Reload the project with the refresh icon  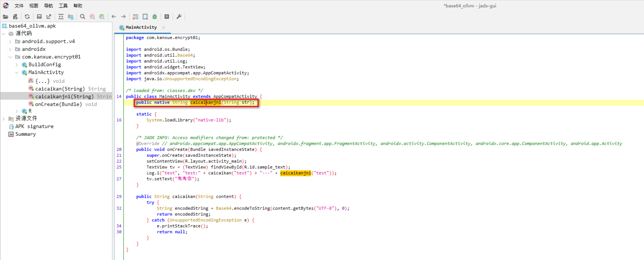coord(27,17)
